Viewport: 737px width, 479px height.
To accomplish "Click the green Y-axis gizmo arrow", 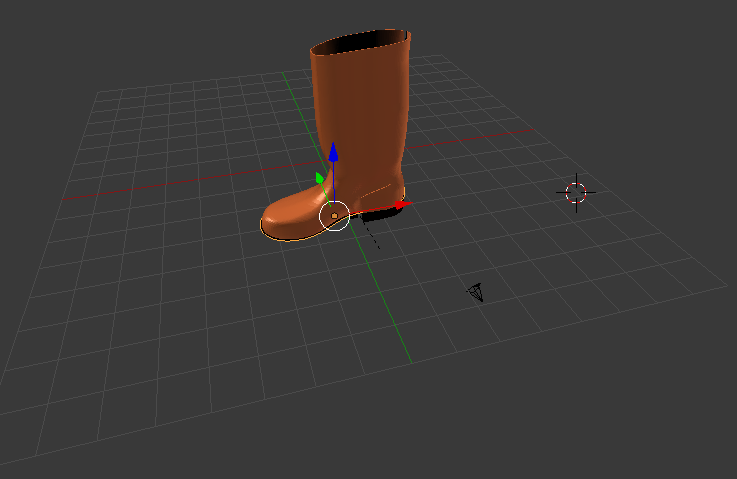I will pyautogui.click(x=320, y=178).
